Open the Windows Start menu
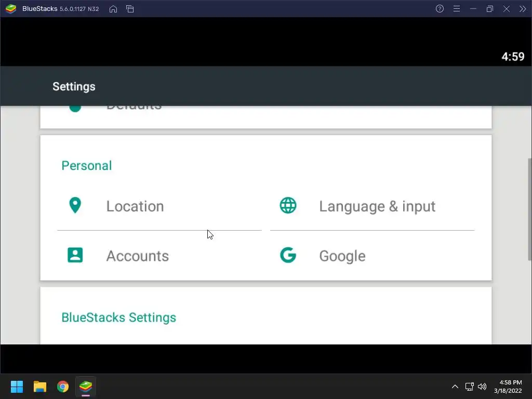Viewport: 532px width, 399px height. (x=17, y=387)
